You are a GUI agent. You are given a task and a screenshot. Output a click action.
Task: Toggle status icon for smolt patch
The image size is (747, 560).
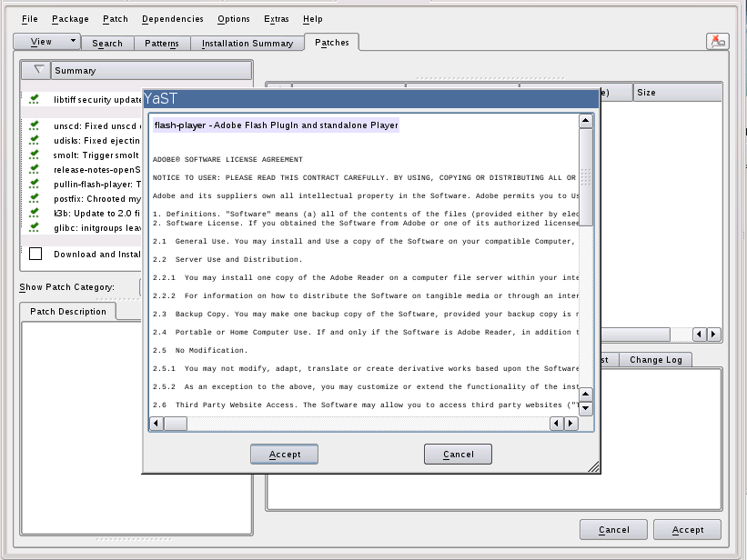point(34,155)
